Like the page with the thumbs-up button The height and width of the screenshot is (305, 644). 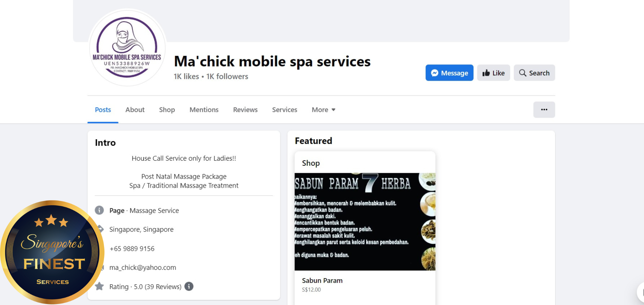point(493,73)
